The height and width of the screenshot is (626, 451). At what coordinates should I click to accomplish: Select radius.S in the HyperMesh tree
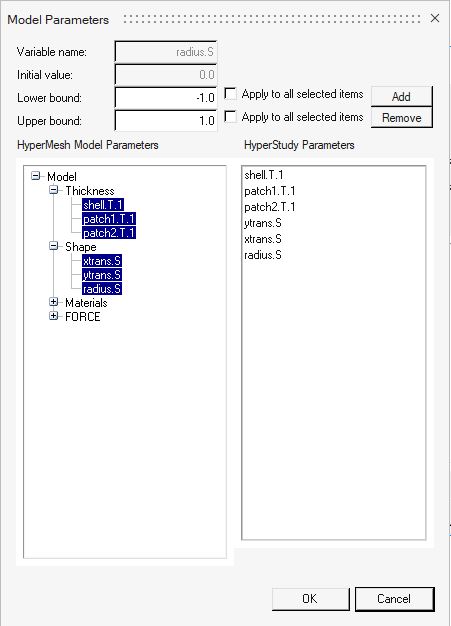tap(102, 289)
